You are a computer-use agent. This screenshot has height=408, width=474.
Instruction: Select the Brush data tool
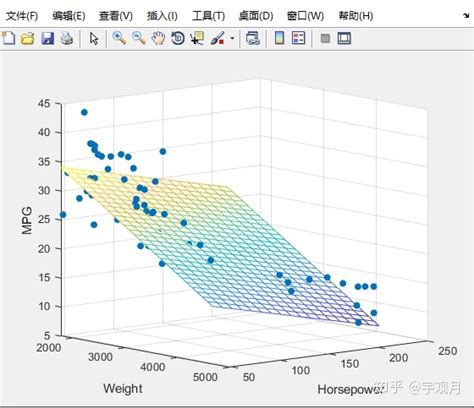point(218,38)
